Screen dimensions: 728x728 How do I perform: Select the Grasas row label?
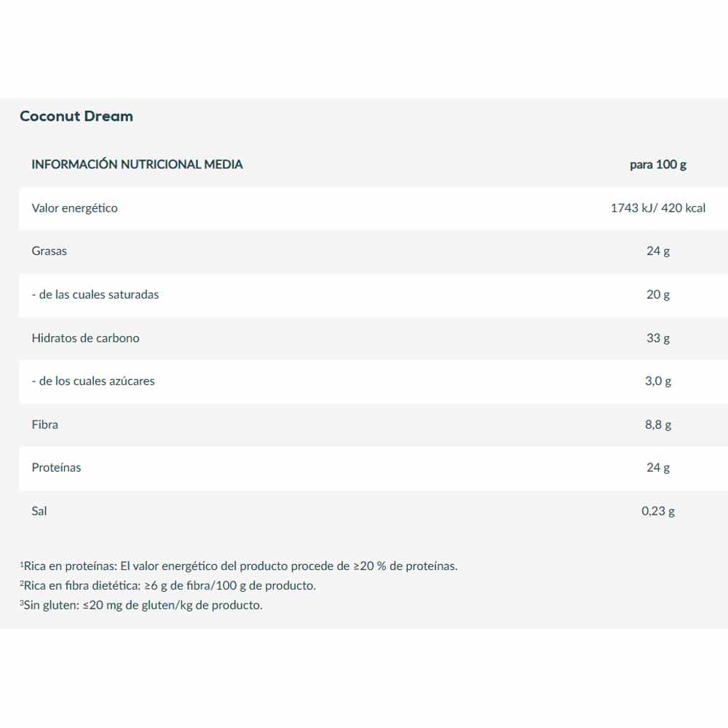click(x=50, y=251)
